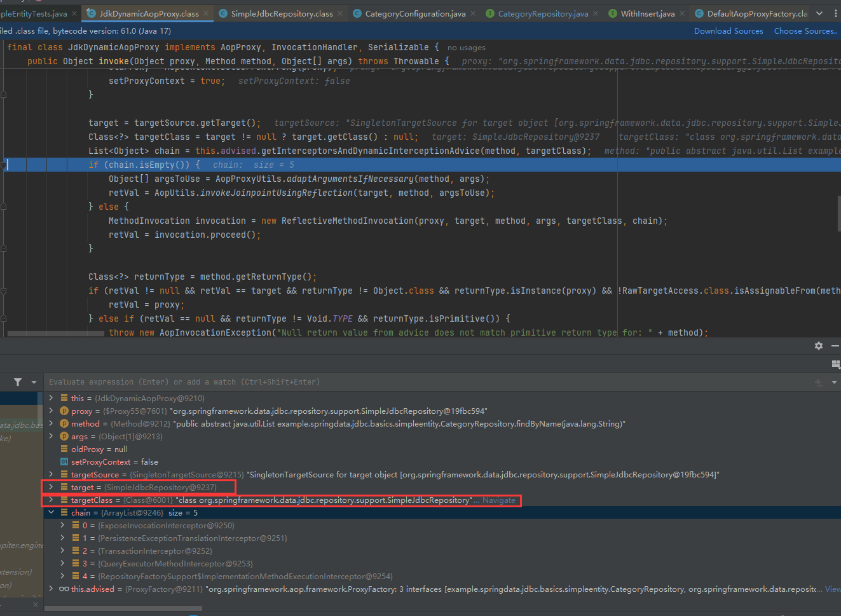This screenshot has height=616, width=841.
Task: Click the Choose Sources link
Action: [x=805, y=31]
